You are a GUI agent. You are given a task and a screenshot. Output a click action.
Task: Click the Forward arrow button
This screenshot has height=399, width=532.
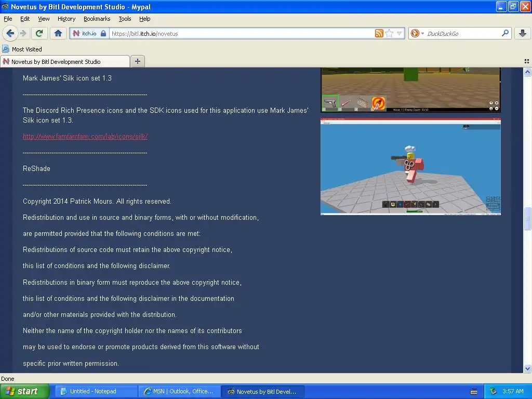pos(23,33)
